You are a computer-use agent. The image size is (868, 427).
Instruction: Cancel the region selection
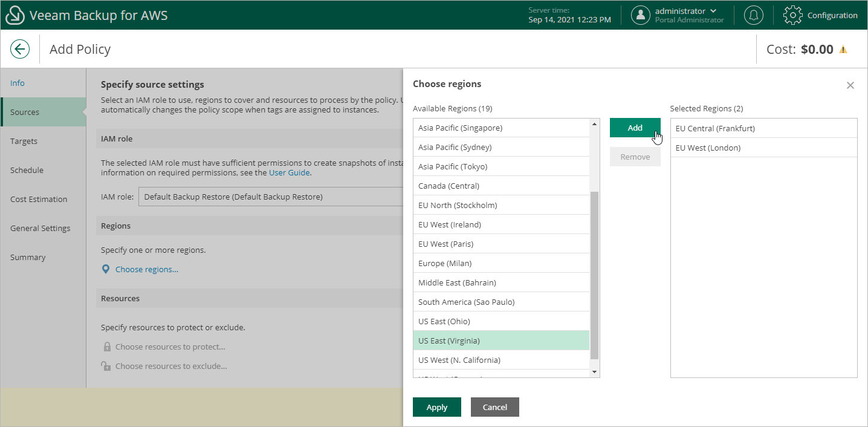point(494,407)
